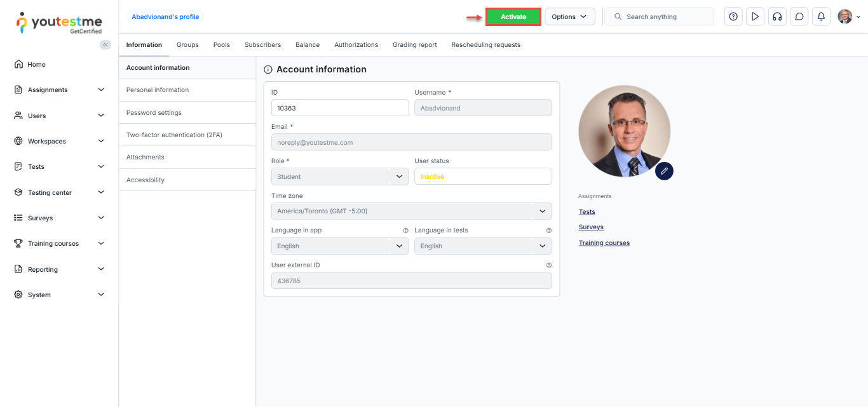Screen dimensions: 868x407
Task: Open the play tutorial icon
Action: [755, 17]
